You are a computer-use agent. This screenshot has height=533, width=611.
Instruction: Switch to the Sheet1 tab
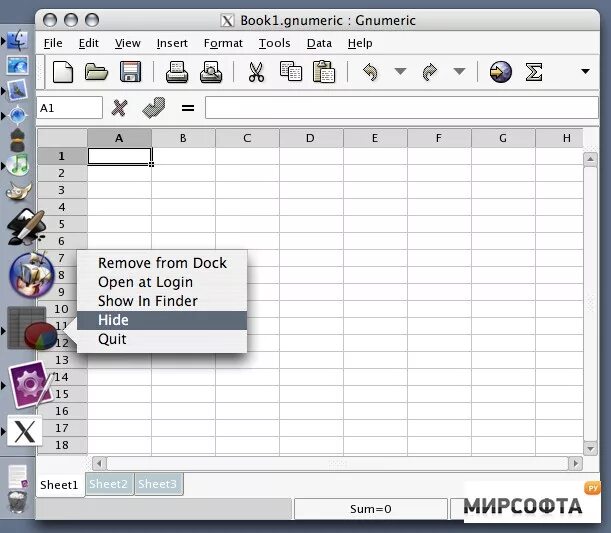tap(59, 485)
